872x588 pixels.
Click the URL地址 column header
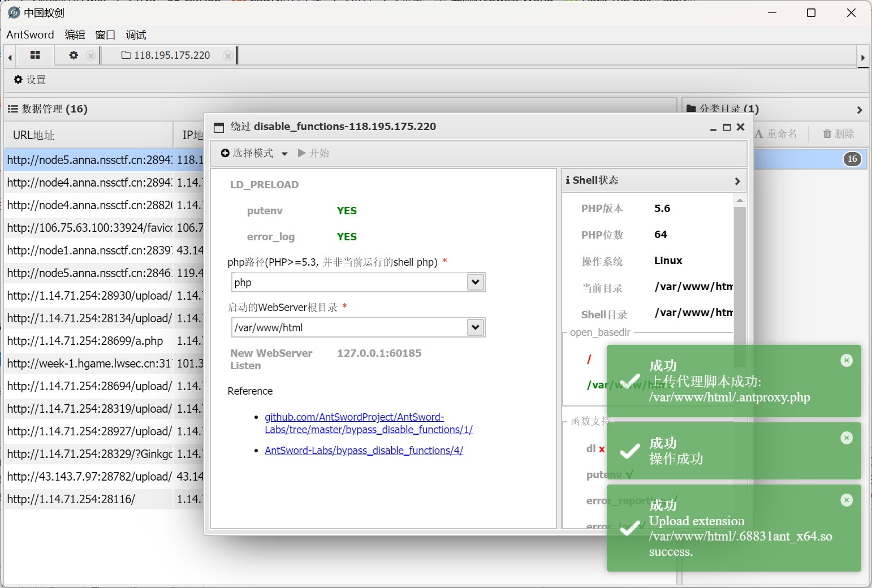pyautogui.click(x=89, y=135)
